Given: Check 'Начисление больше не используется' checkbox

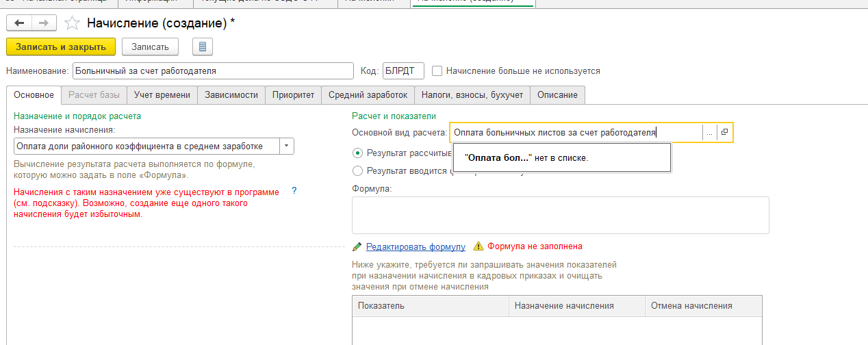Looking at the screenshot, I should coord(437,71).
